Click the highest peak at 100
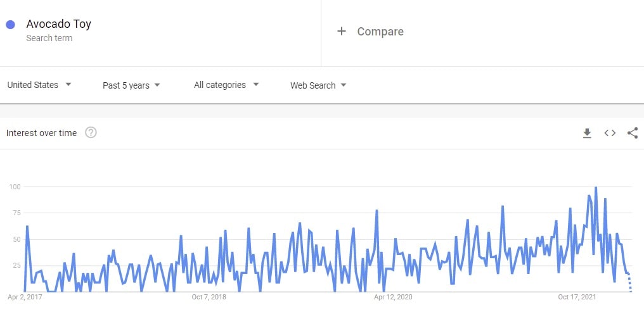Screen dimensions: 644x319 click(596, 187)
